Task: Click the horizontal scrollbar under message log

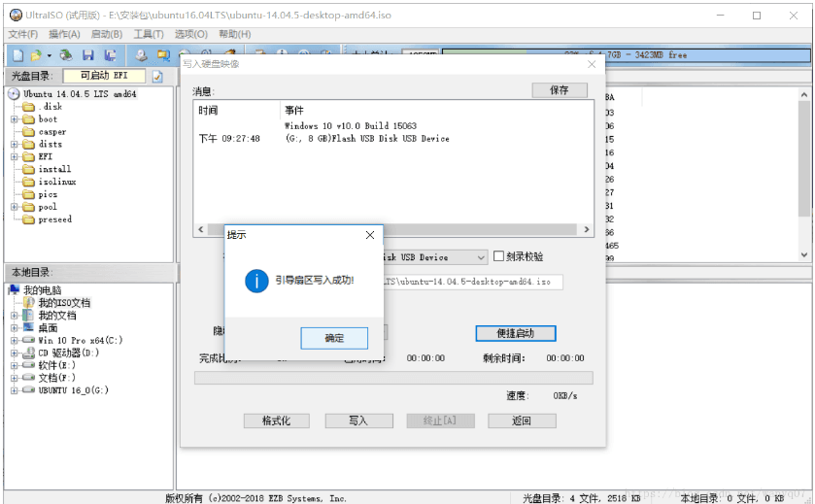Action: [391, 231]
